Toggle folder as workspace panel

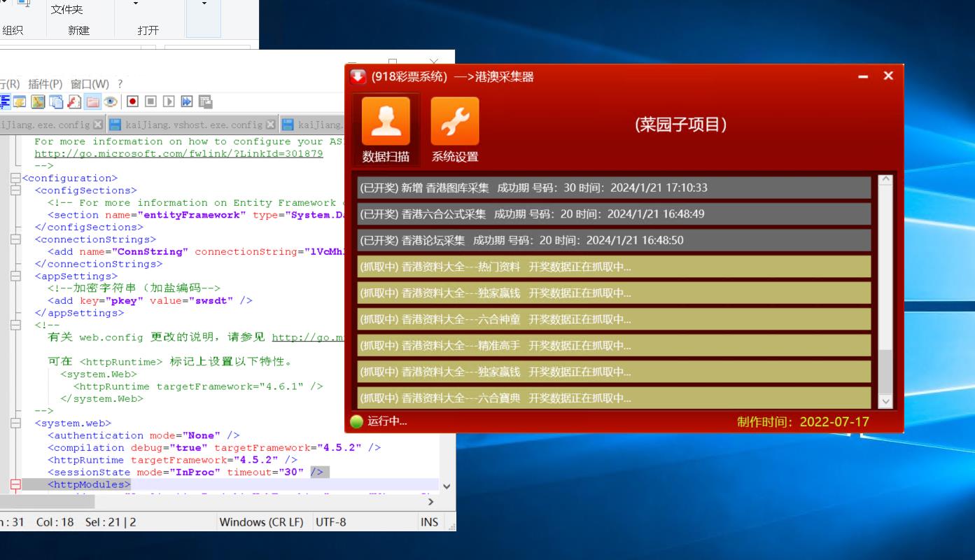[x=92, y=101]
